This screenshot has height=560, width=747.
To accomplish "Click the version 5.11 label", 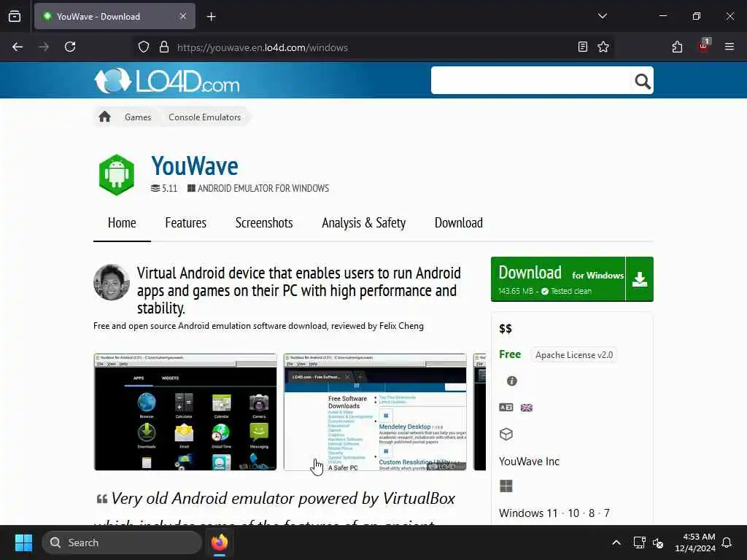I will 164,189.
